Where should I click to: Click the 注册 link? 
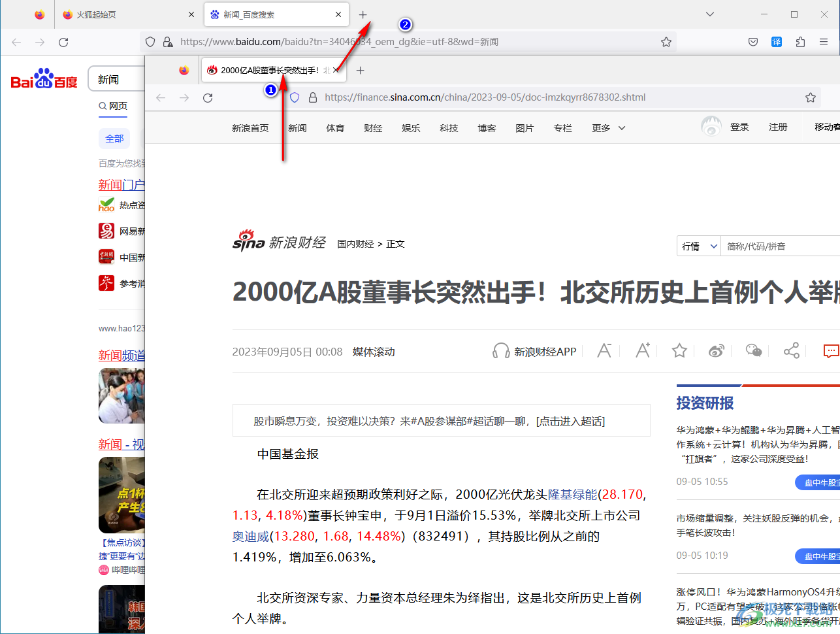click(x=778, y=127)
